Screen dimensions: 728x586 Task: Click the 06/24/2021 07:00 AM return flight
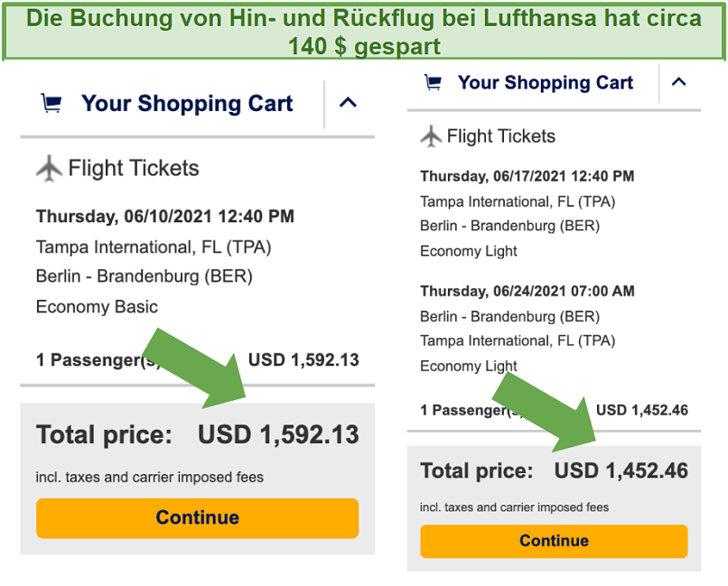pos(527,292)
